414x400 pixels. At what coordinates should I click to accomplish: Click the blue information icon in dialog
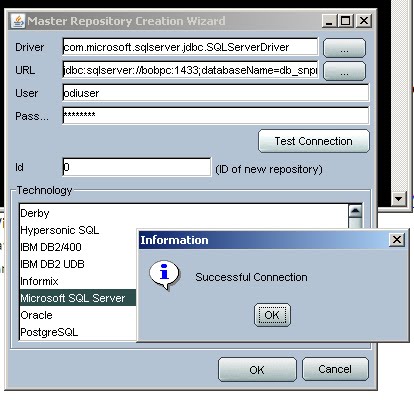click(x=164, y=274)
